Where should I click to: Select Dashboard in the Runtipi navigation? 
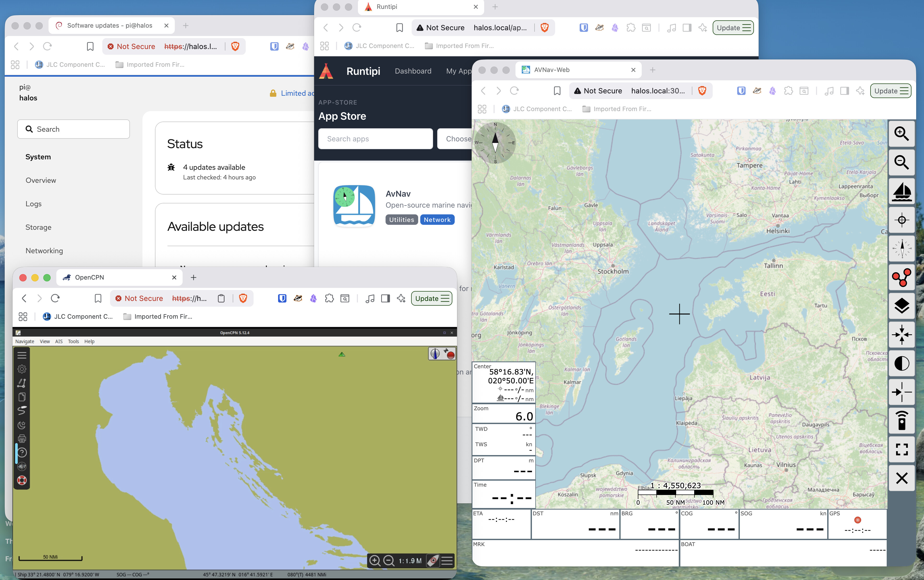click(x=413, y=71)
